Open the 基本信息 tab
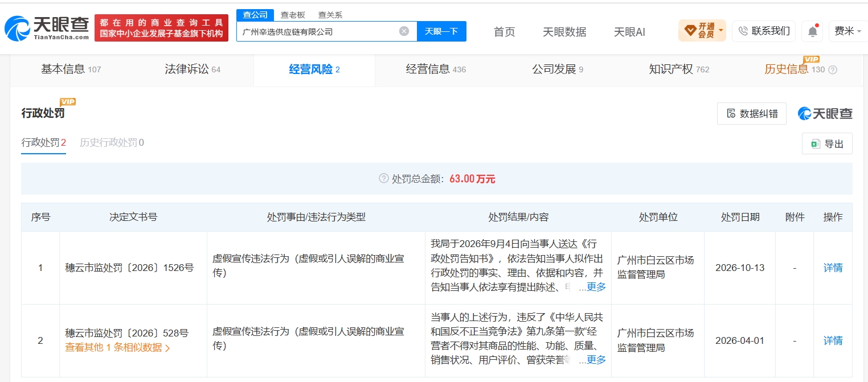This screenshot has height=382, width=868. point(71,69)
